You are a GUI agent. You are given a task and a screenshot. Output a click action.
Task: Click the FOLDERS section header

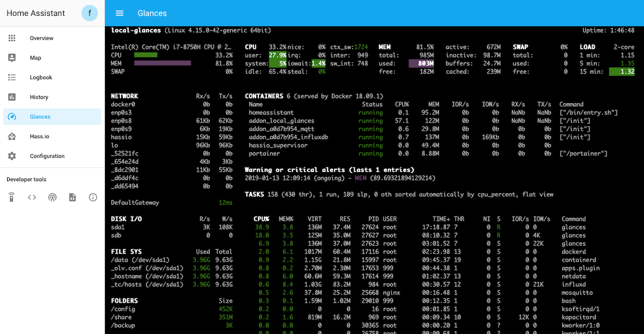point(125,301)
